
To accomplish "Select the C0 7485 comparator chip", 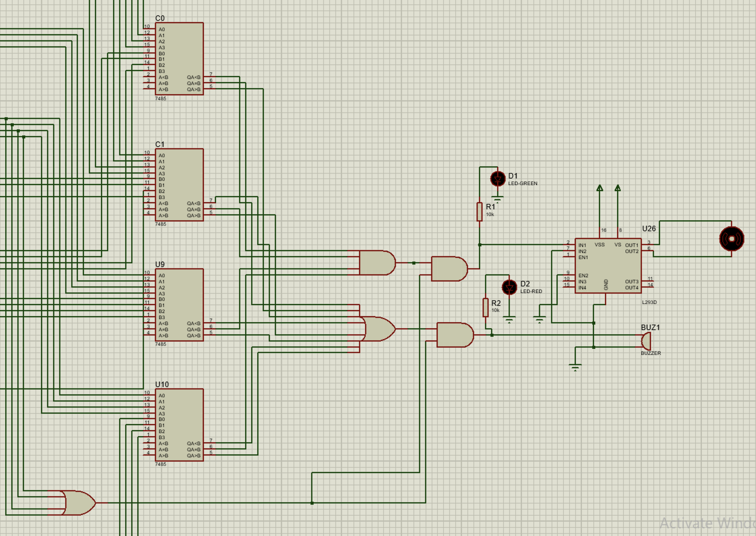I will pos(179,59).
